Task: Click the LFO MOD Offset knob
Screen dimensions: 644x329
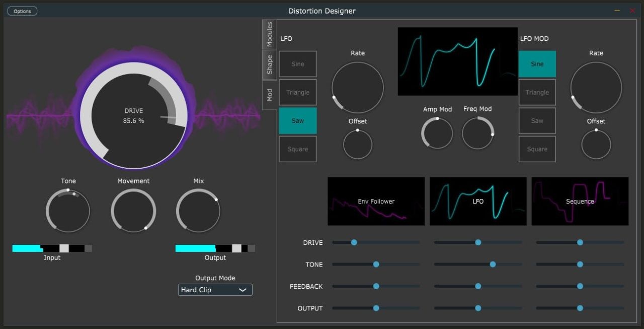Action: click(596, 145)
